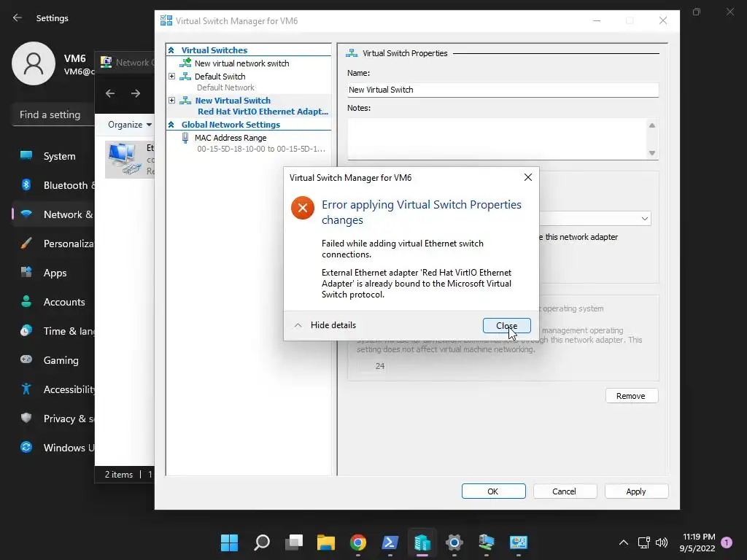The image size is (747, 560).
Task: Open Accounts in Settings sidebar
Action: 53,302
